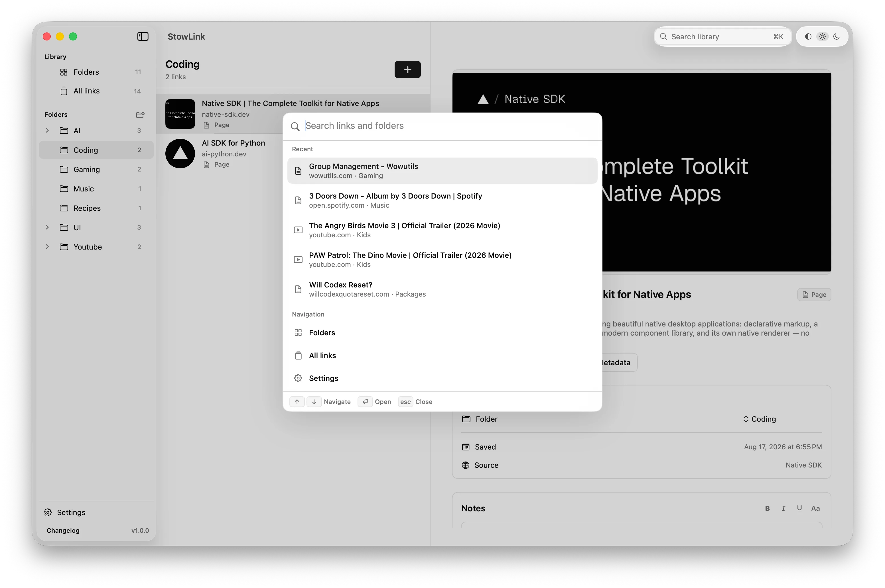885x588 pixels.
Task: Open PAW Patrol: The Dino Movie result
Action: [x=442, y=260]
